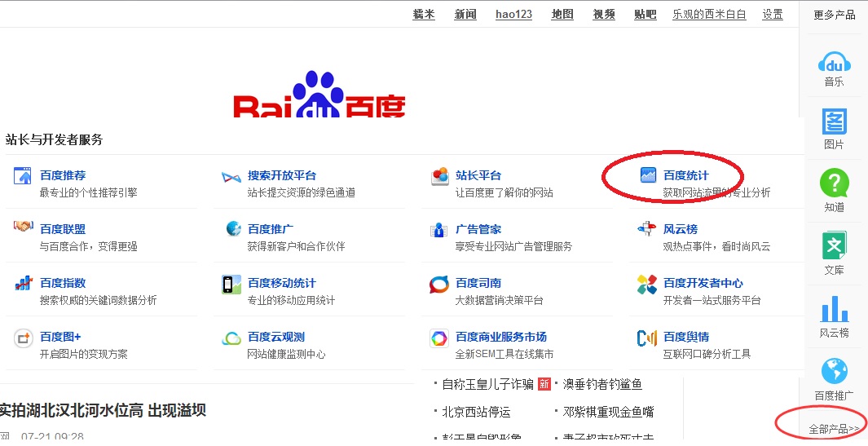The width and height of the screenshot is (868, 446).
Task: Click the 百度开发者中心 pinwheel icon
Action: (646, 285)
